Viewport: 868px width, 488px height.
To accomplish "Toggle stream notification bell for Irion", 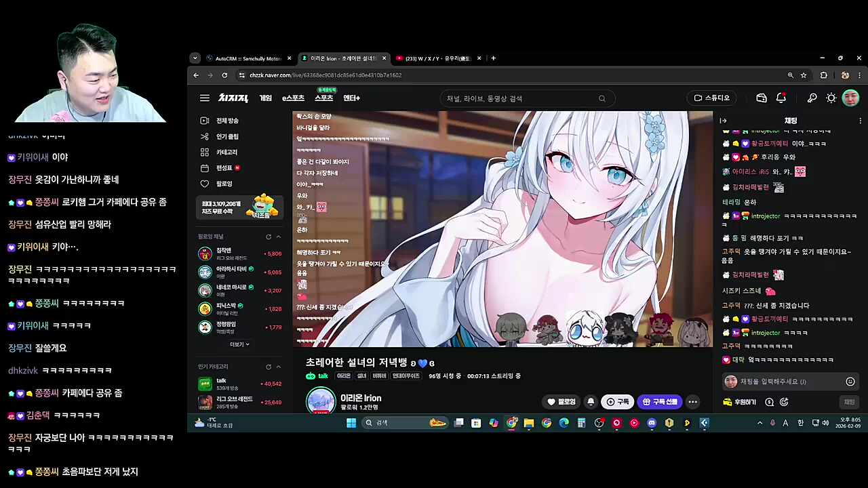I will click(591, 402).
